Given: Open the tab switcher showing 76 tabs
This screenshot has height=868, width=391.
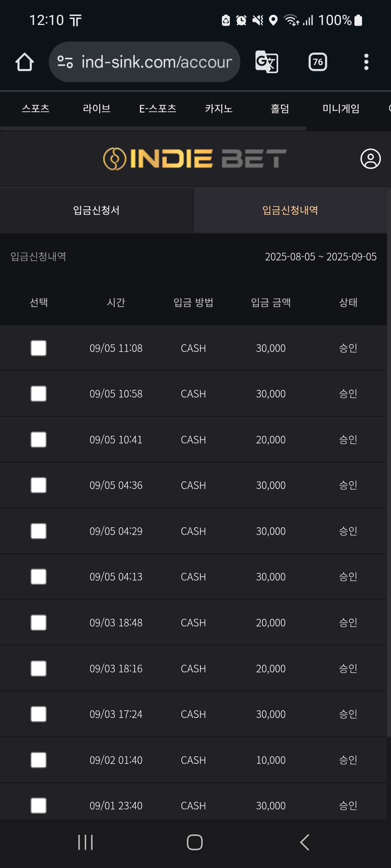Looking at the screenshot, I should click(318, 62).
